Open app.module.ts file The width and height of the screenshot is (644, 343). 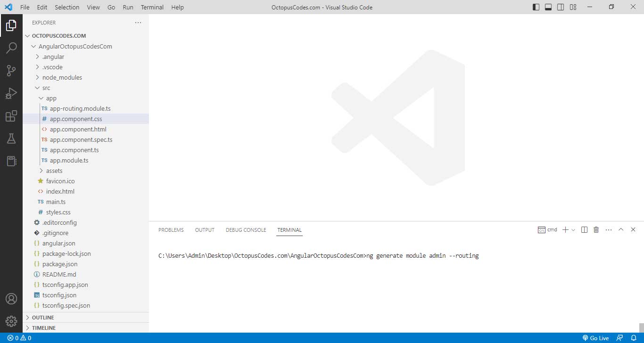click(69, 160)
